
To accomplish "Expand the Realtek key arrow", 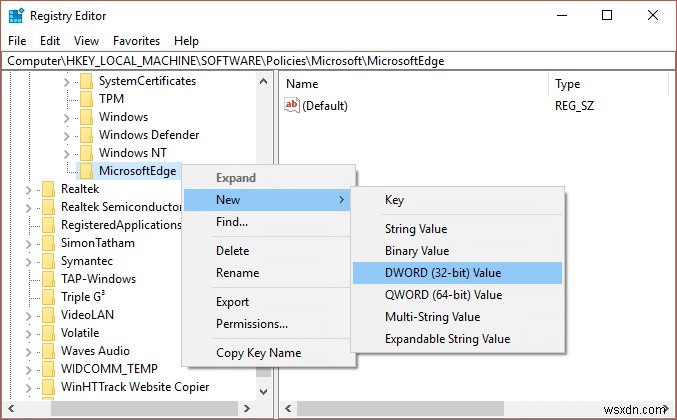I will tap(28, 189).
